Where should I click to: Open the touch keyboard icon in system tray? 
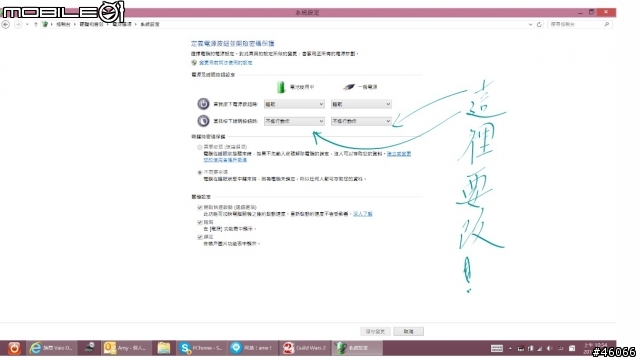pos(497,349)
